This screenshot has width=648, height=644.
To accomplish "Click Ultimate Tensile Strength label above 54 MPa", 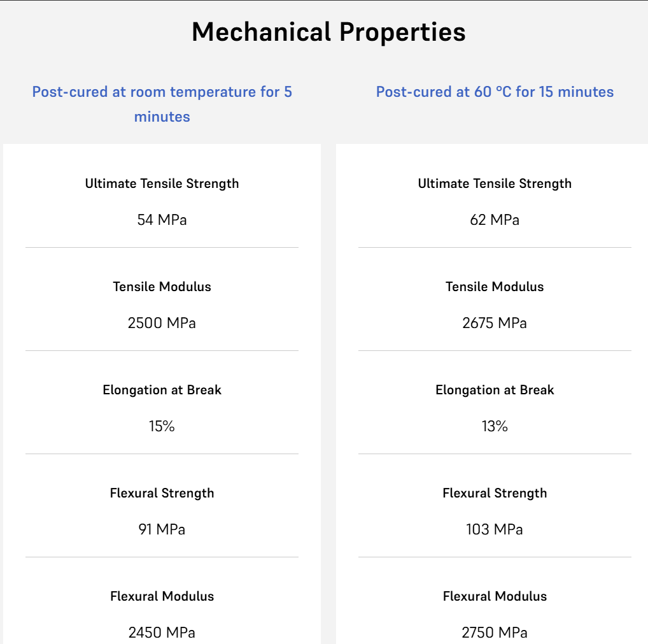I will [162, 183].
